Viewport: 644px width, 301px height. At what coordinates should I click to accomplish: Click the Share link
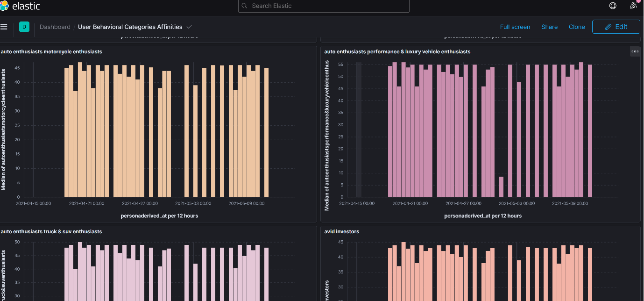click(x=549, y=27)
